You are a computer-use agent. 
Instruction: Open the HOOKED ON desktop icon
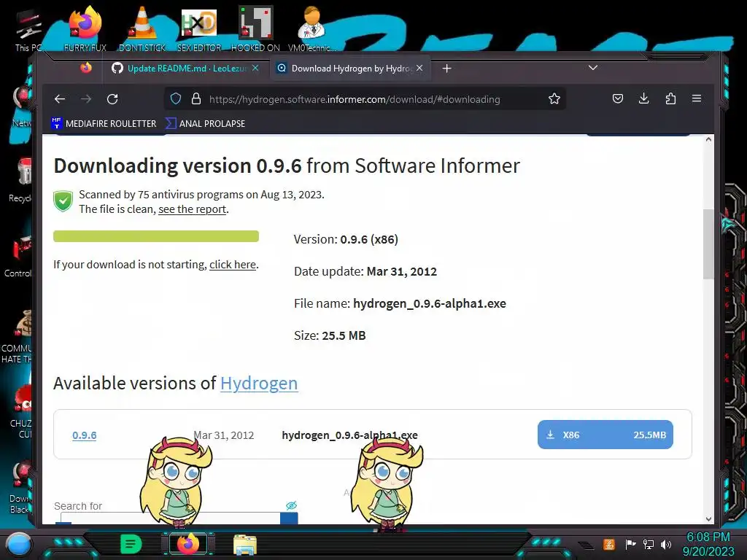click(255, 28)
